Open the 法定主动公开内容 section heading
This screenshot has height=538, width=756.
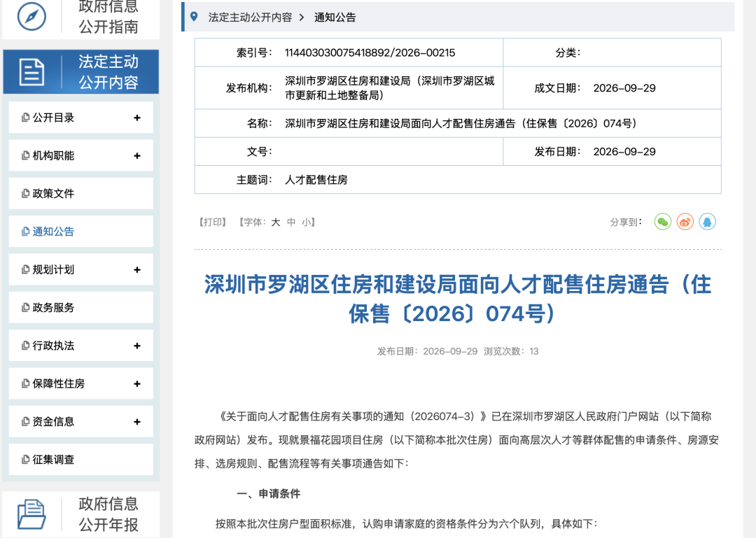[81, 72]
